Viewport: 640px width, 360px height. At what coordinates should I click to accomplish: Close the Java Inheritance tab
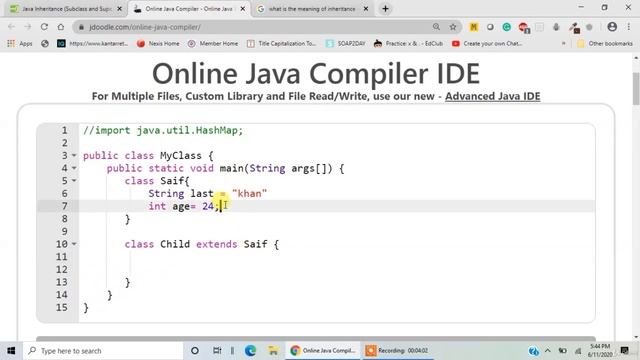tap(120, 9)
